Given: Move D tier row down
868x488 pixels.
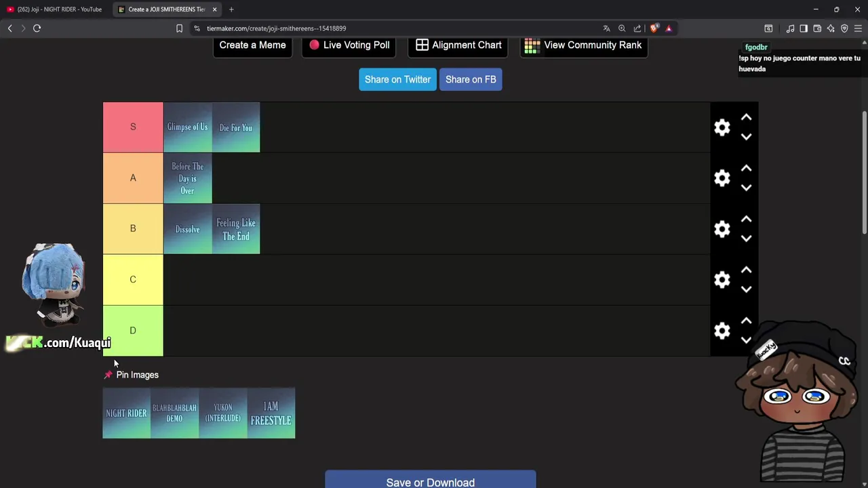Looking at the screenshot, I should (746, 340).
